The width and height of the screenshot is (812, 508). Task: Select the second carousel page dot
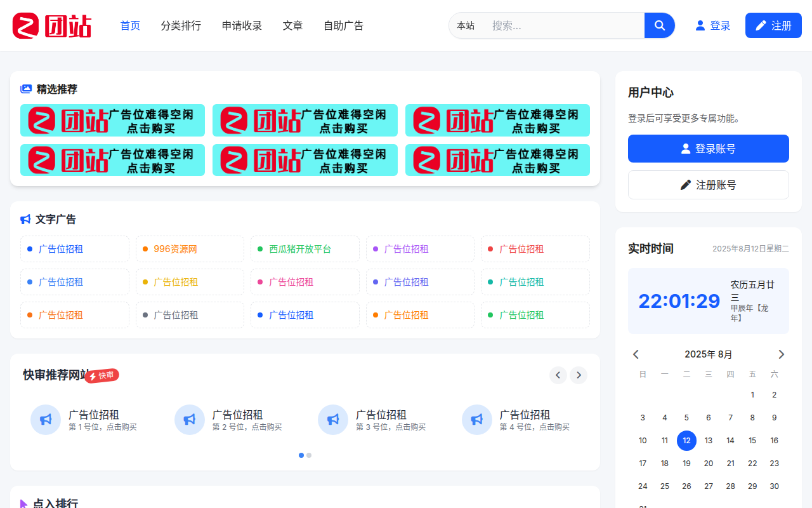coord(309,455)
